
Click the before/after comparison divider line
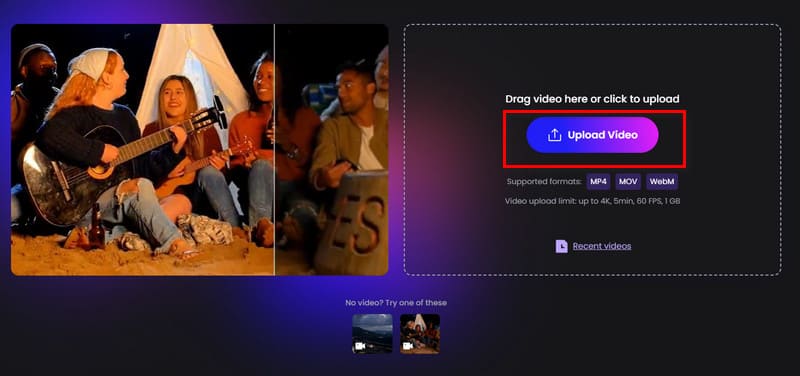[x=274, y=149]
